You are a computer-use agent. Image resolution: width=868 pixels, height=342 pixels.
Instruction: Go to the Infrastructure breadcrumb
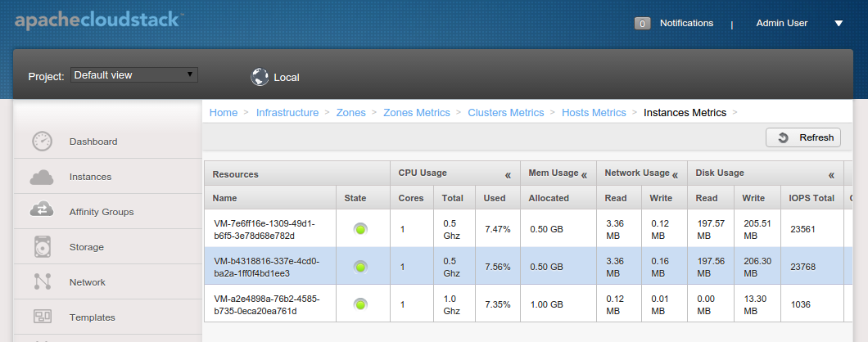point(287,112)
